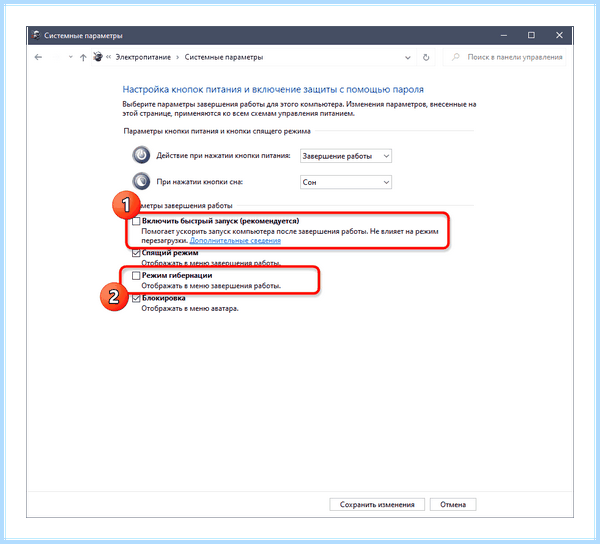
Task: Click the disabled forward arrow in the navigation bar
Action: pyautogui.click(x=57, y=57)
